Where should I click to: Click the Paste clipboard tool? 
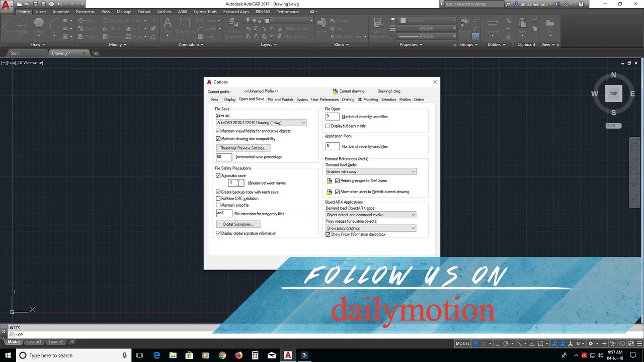tap(522, 26)
